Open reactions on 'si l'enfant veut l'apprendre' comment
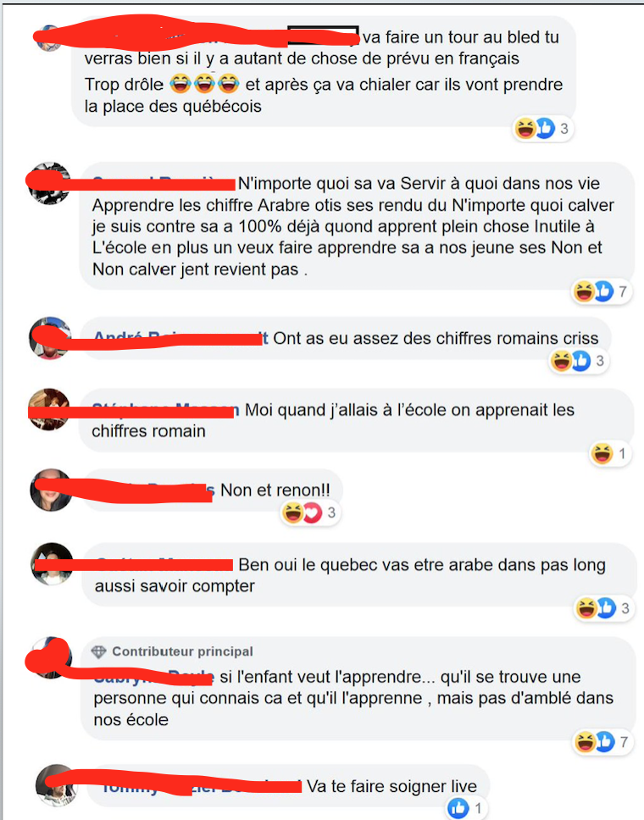This screenshot has width=644, height=820. point(602,741)
